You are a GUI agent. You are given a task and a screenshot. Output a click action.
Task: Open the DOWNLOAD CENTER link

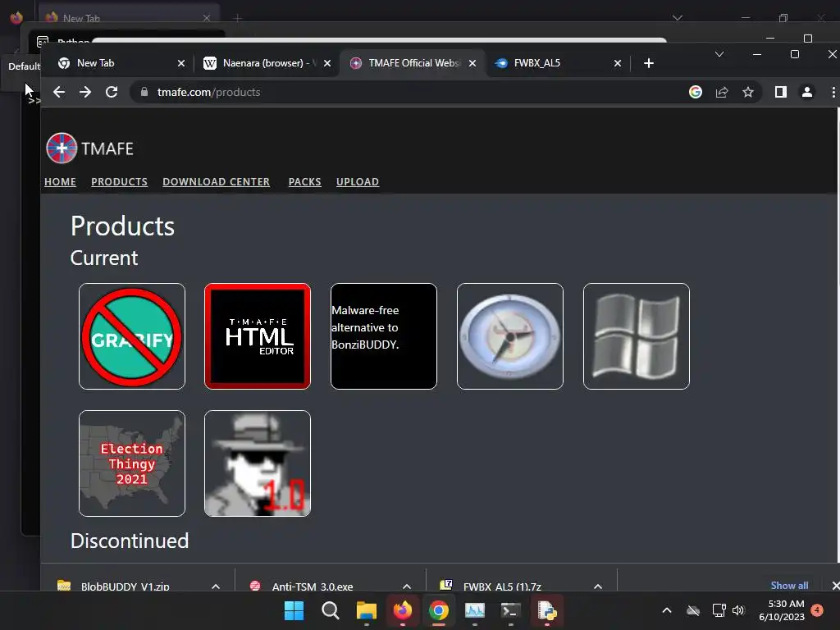click(x=216, y=181)
